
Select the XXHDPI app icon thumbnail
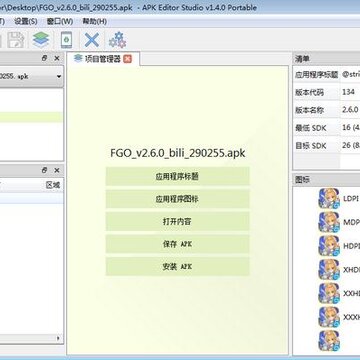[x=329, y=293]
